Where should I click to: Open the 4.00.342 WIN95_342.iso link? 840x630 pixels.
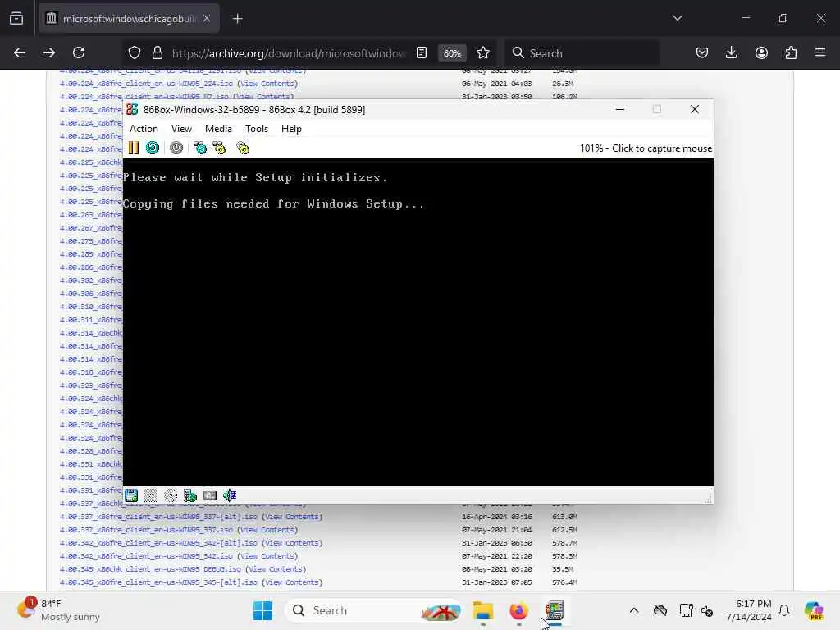tap(146, 556)
